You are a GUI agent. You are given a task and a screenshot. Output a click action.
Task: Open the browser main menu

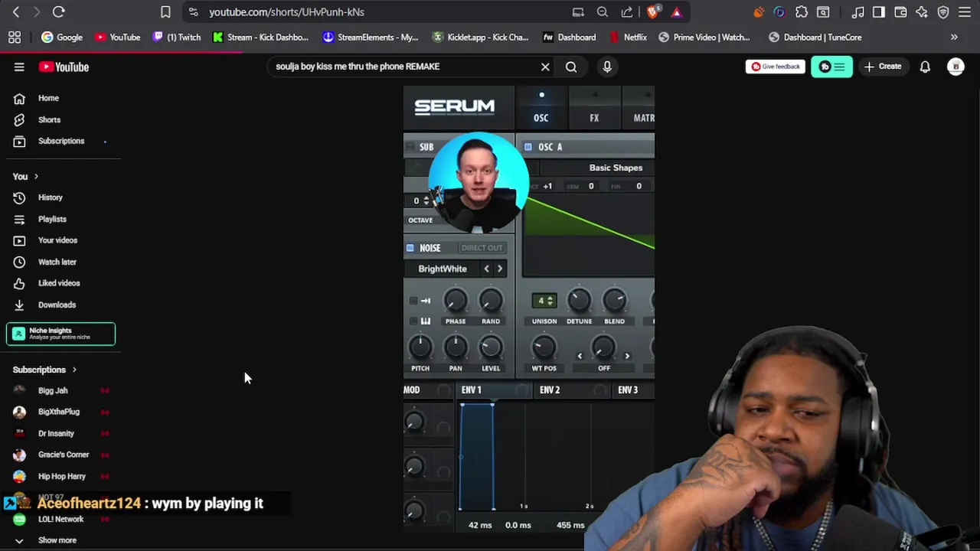coord(965,12)
